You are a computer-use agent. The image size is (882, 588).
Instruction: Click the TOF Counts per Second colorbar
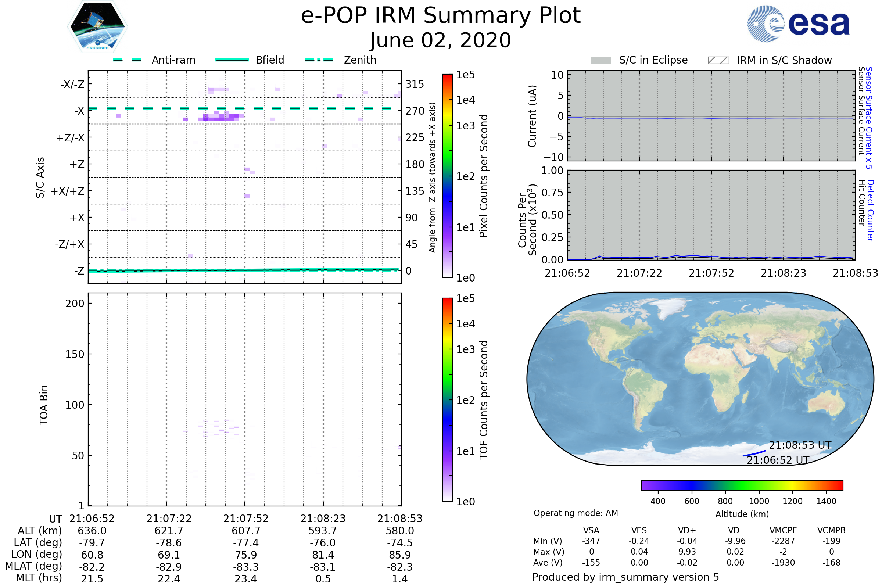pyautogui.click(x=447, y=399)
